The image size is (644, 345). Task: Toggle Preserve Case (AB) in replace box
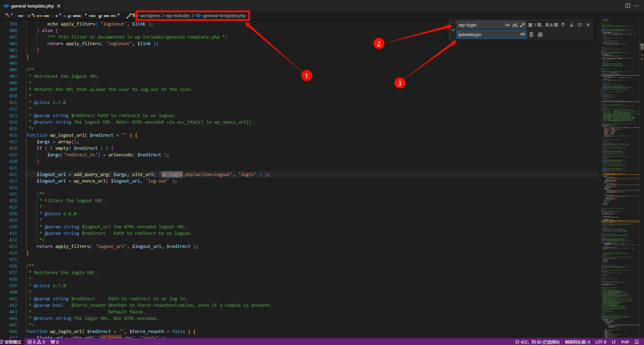(522, 34)
